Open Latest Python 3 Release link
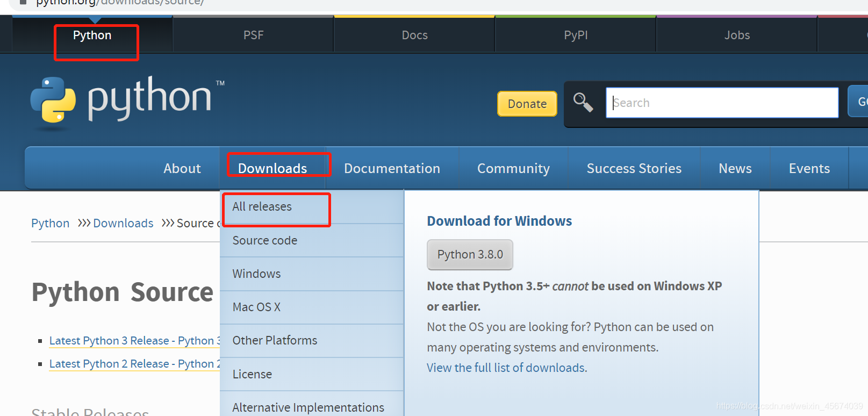The height and width of the screenshot is (416, 868). 135,341
